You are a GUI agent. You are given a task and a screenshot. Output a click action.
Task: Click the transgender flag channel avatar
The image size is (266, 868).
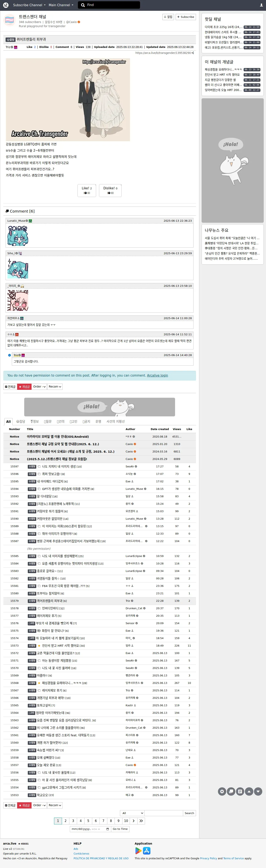click(10, 20)
